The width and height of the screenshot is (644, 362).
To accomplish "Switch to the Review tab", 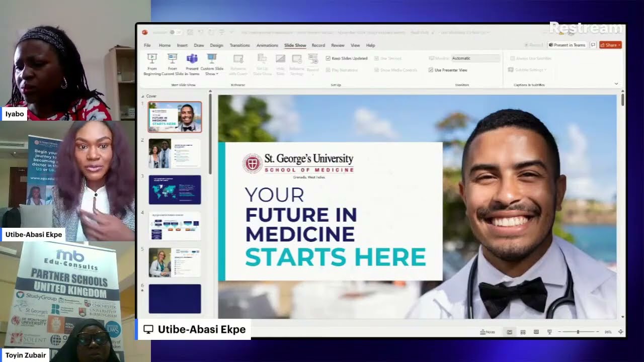I will coord(338,45).
